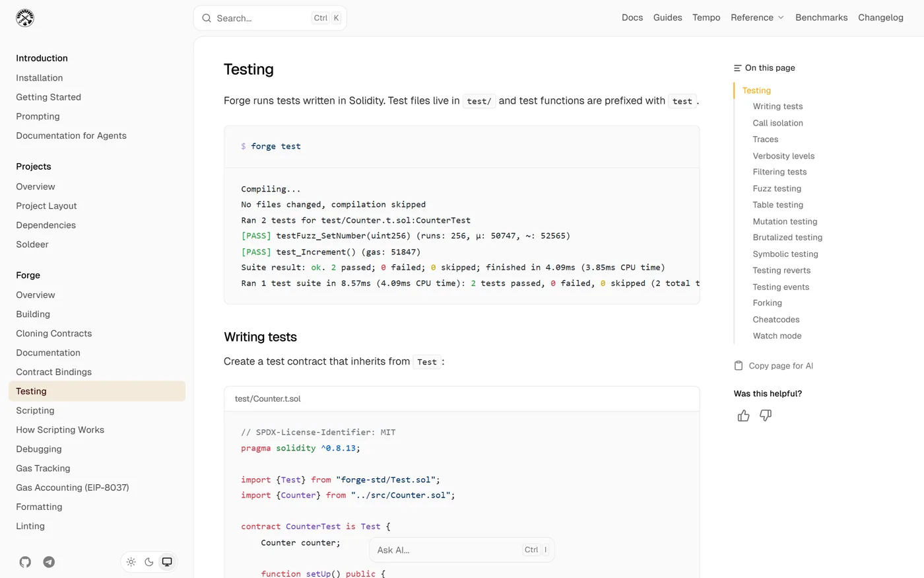Viewport: 924px width, 578px height.
Task: Open Formatting in the sidebar
Action: [x=39, y=507]
